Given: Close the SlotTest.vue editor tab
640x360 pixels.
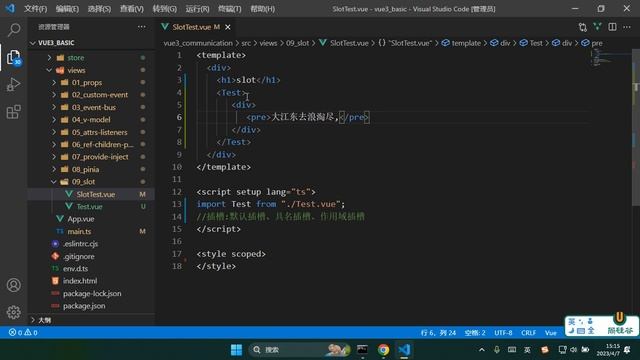Looking at the screenshot, I should [228, 27].
